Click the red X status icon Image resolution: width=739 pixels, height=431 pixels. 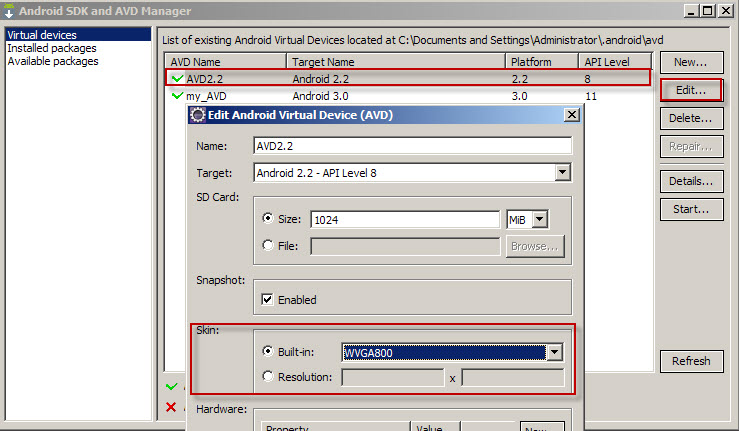(x=171, y=406)
